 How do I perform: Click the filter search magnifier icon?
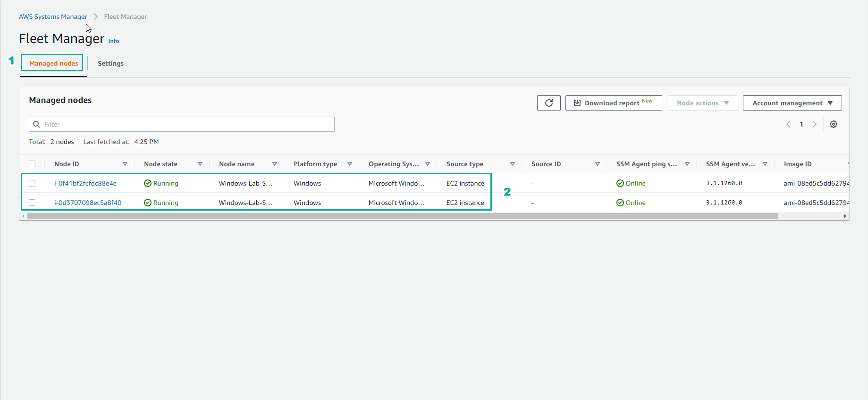click(x=36, y=124)
